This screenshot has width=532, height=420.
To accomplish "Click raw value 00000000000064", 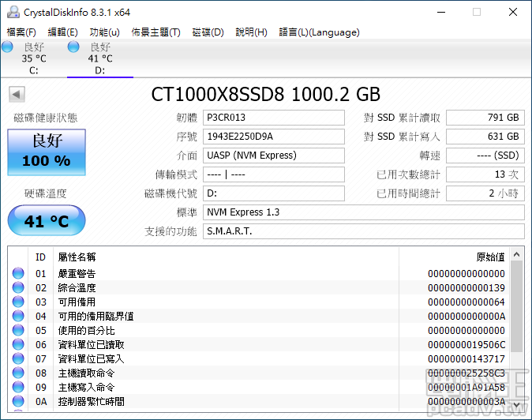I will tap(466, 302).
